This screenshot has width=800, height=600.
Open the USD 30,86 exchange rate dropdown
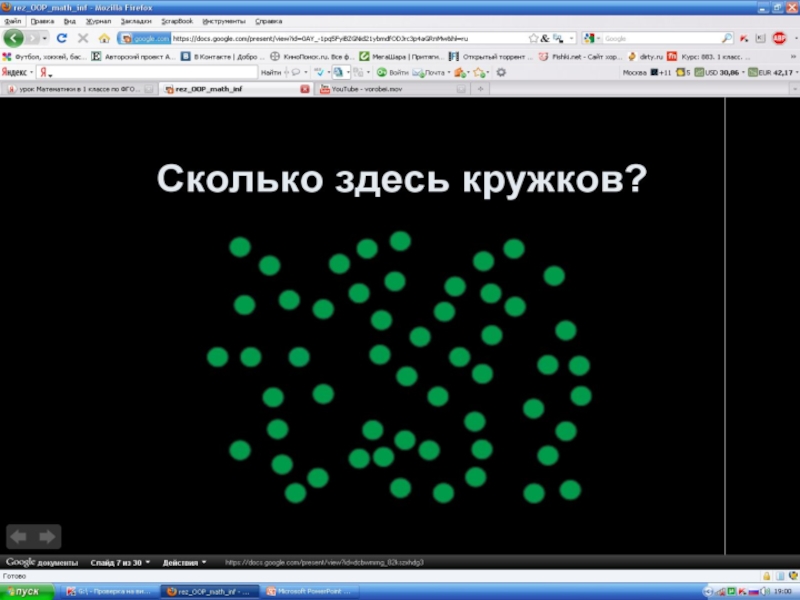(719, 72)
